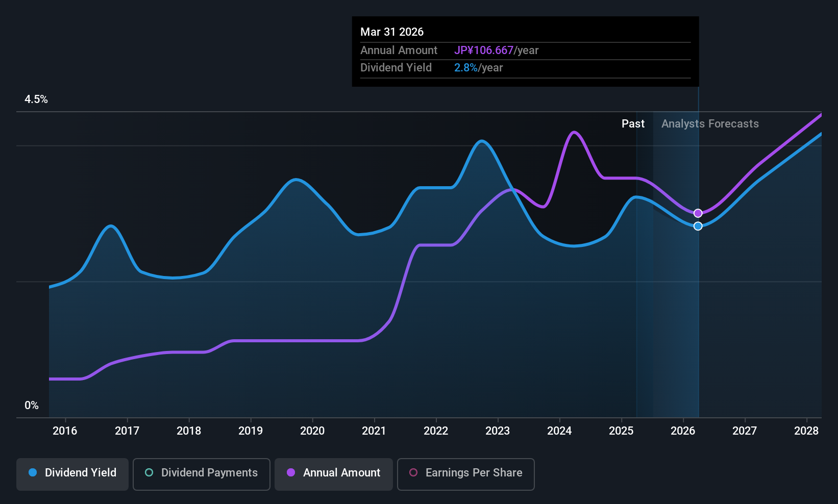Select the 2026 axis label
The width and height of the screenshot is (838, 504).
click(x=683, y=431)
